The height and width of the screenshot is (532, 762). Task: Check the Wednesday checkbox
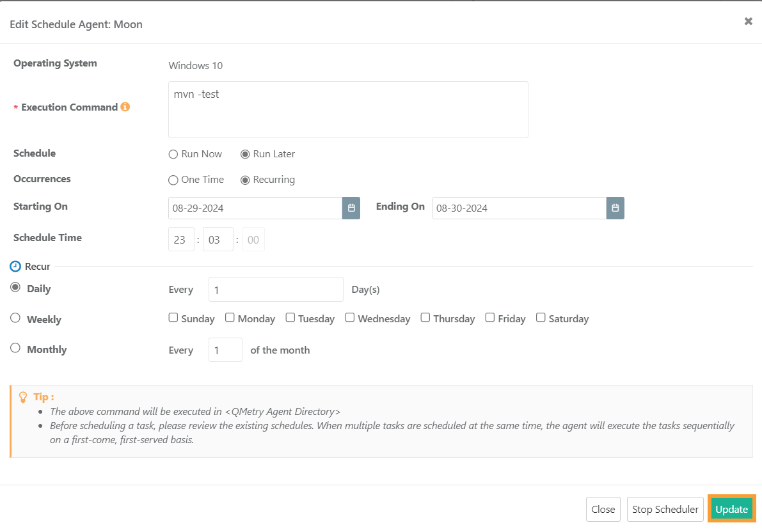[x=350, y=317]
